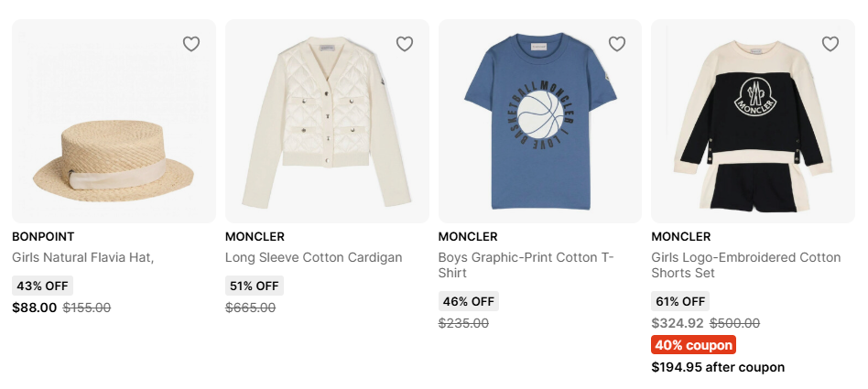Click MONCLER brand above the T-shirt

point(468,236)
